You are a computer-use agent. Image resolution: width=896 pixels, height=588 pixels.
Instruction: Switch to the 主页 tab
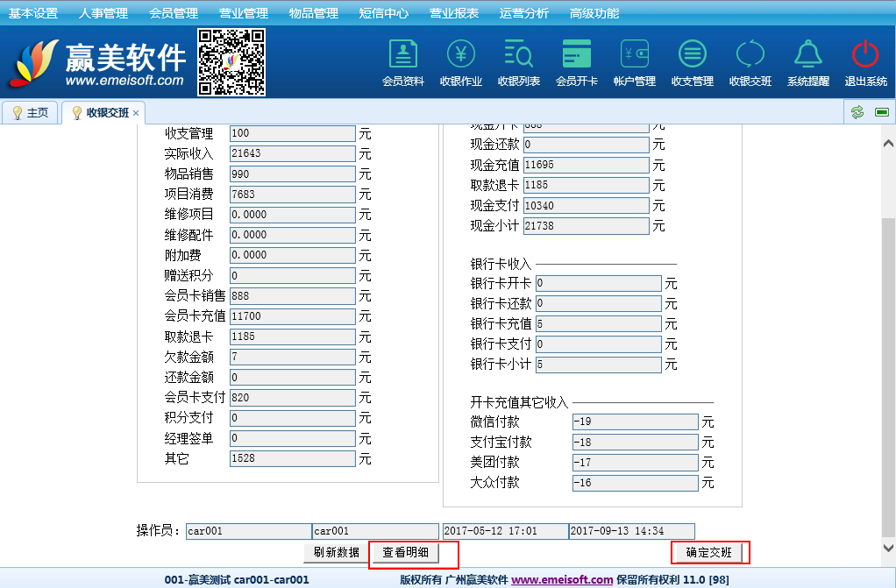tap(31, 112)
